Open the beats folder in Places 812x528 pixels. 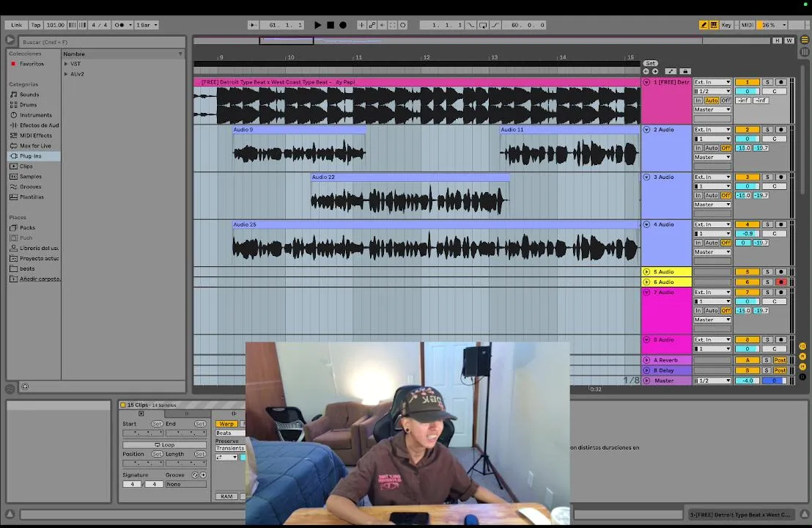[x=27, y=268]
